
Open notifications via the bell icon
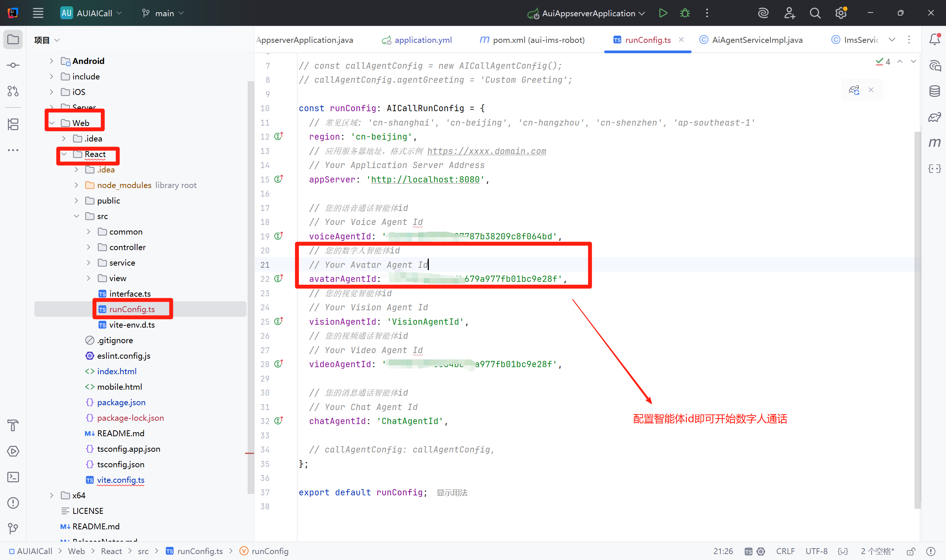(x=934, y=39)
